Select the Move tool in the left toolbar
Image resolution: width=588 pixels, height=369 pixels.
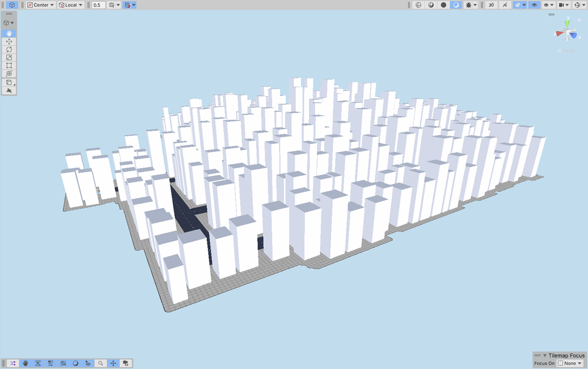click(9, 41)
